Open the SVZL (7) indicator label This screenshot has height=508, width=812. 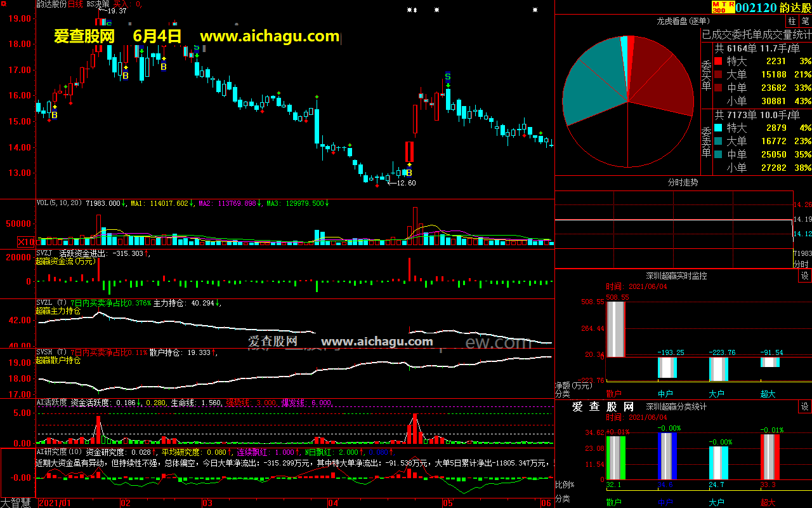click(x=51, y=304)
